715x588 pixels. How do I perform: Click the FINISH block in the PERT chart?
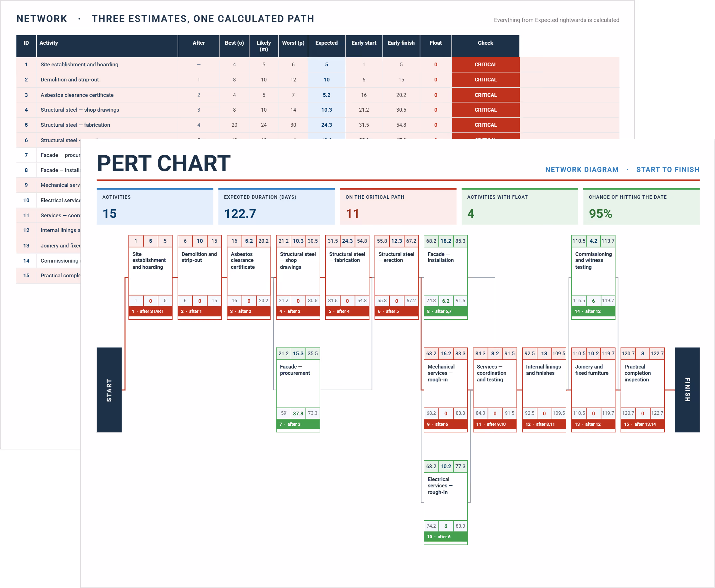687,390
